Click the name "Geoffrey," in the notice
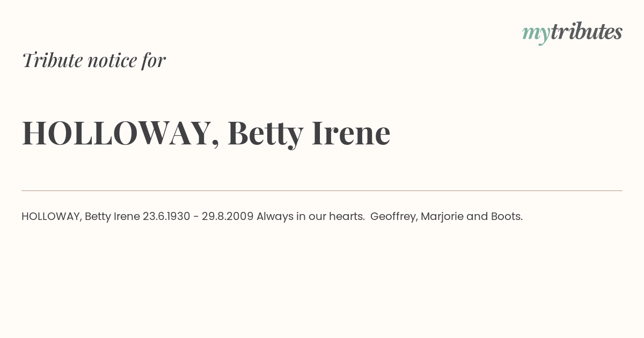The height and width of the screenshot is (338, 644). click(394, 217)
